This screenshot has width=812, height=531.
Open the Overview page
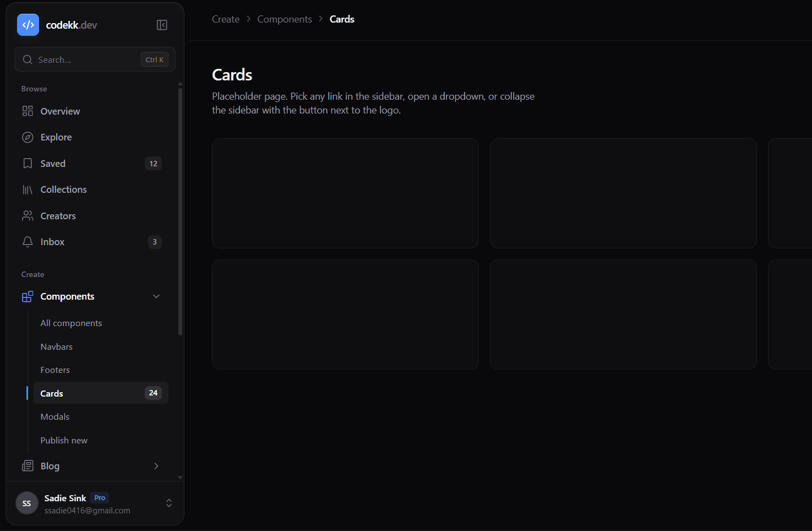point(91,111)
